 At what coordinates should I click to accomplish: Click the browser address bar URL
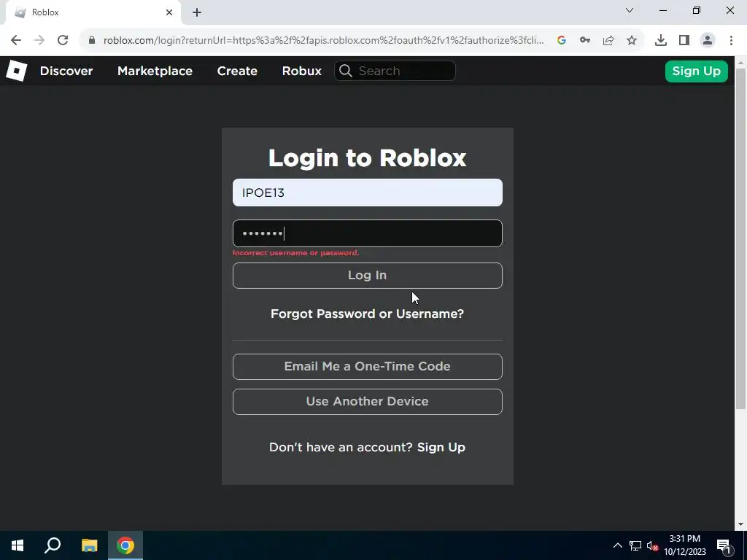(323, 41)
